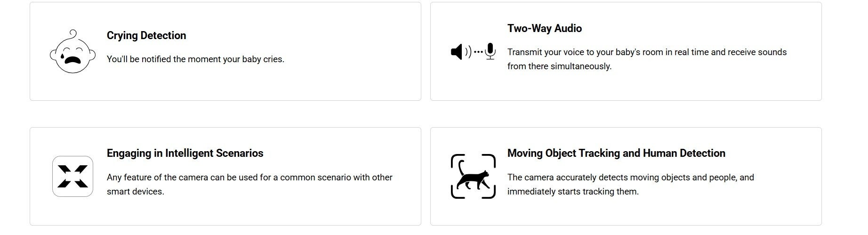Image resolution: width=868 pixels, height=235 pixels.
Task: Click the line starting 'Any feature of the camera'
Action: tap(249, 177)
